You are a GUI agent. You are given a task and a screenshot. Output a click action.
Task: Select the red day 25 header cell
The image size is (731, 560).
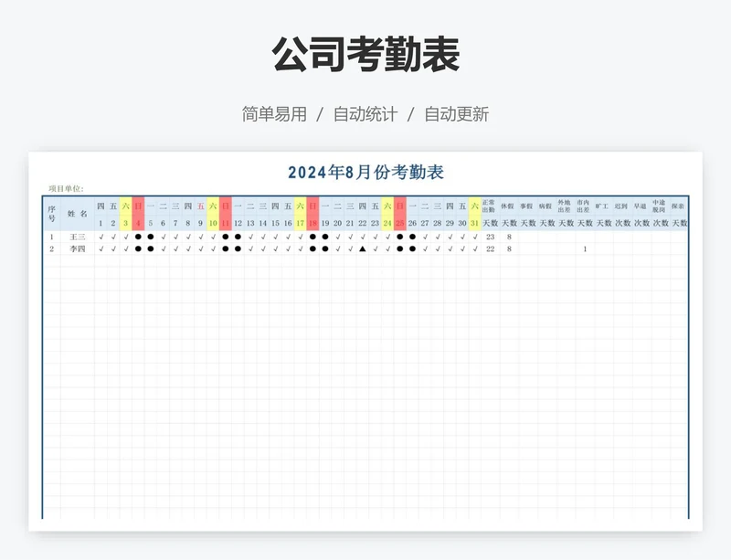coord(400,223)
